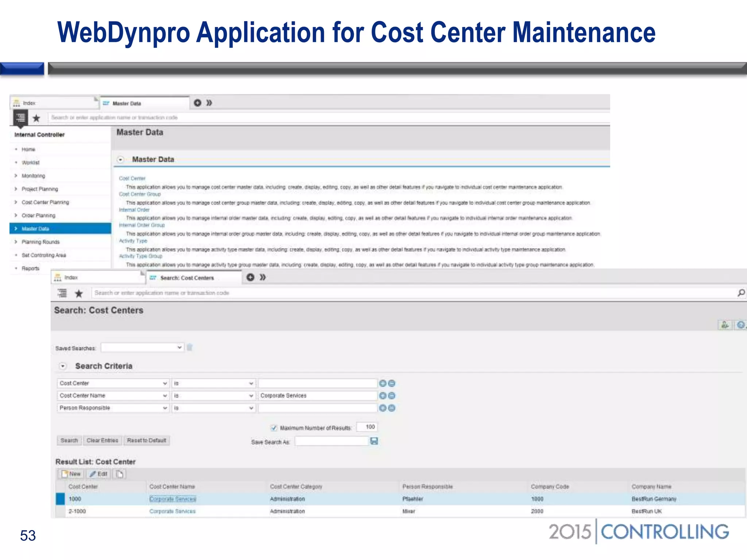Open the Internal Order link

point(134,210)
